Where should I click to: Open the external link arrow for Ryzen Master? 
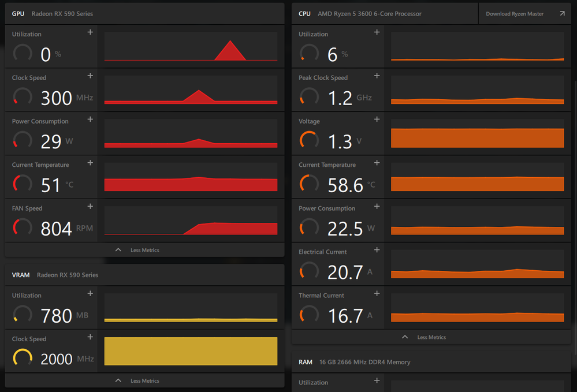[563, 14]
